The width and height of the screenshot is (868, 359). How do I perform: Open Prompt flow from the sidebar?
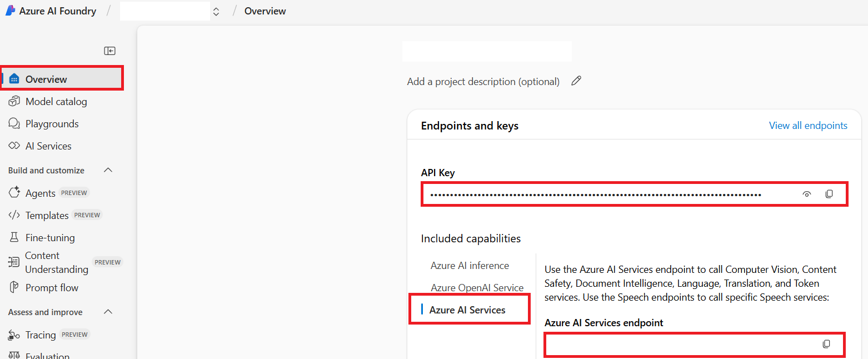51,287
